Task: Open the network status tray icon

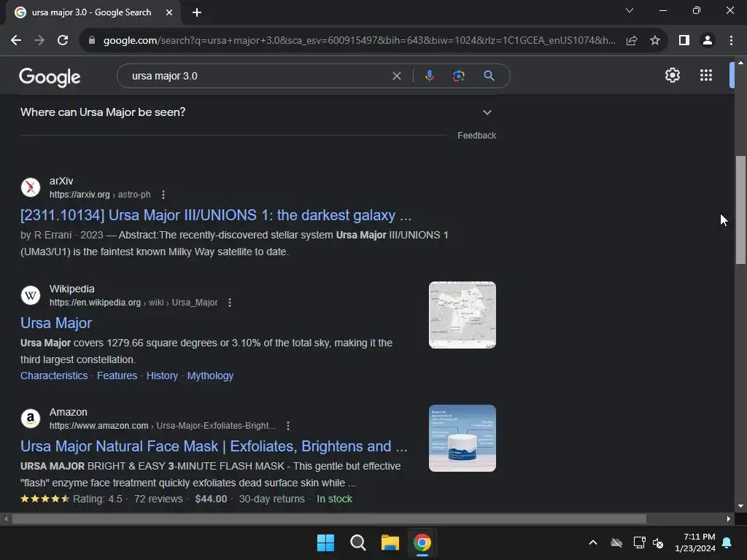Action: [639, 542]
